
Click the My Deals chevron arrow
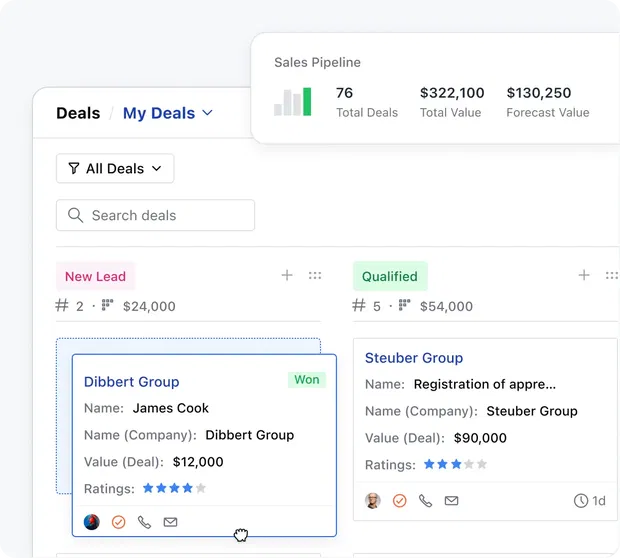click(208, 113)
